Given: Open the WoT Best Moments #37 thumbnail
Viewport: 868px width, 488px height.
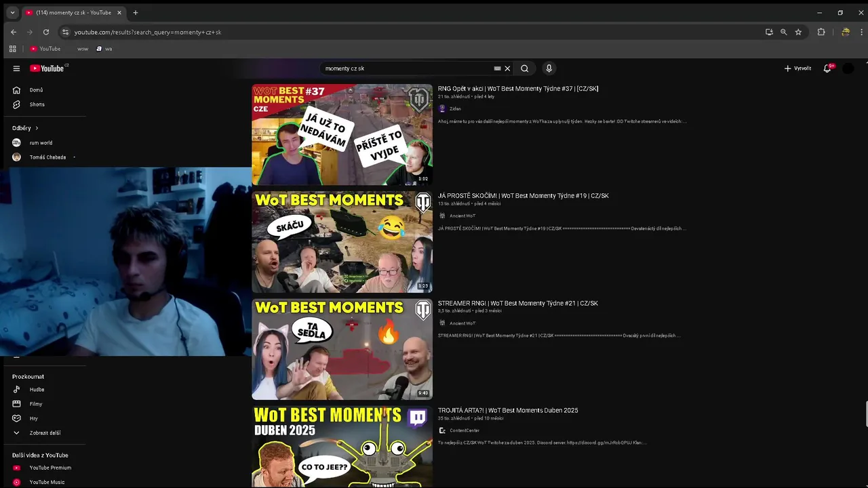Looking at the screenshot, I should point(342,134).
